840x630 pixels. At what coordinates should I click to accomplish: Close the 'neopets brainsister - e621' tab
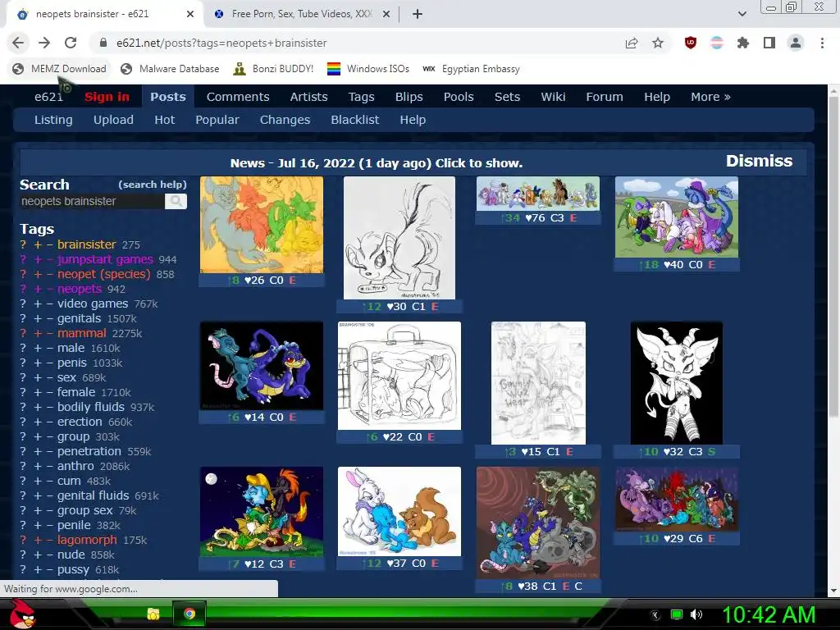(x=190, y=14)
